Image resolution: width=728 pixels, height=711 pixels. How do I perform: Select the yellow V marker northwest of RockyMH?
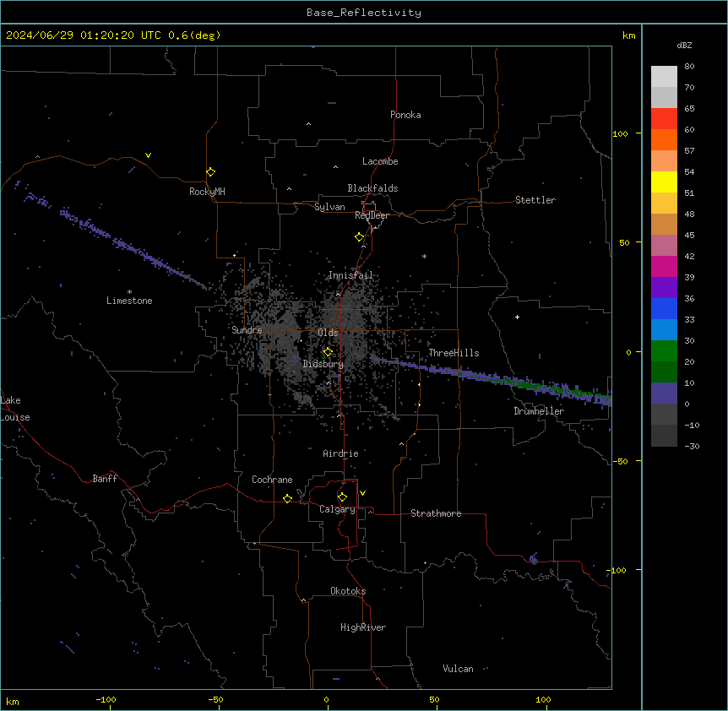pyautogui.click(x=148, y=155)
